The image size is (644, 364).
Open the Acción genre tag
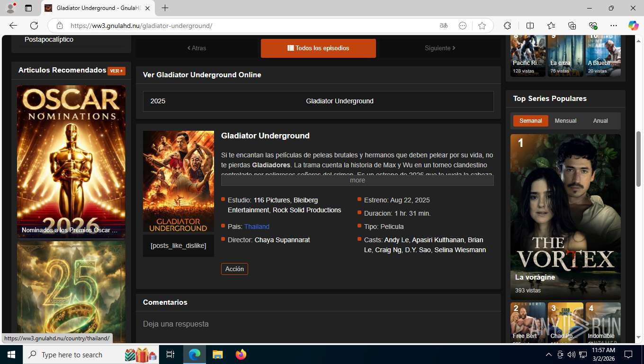click(234, 269)
